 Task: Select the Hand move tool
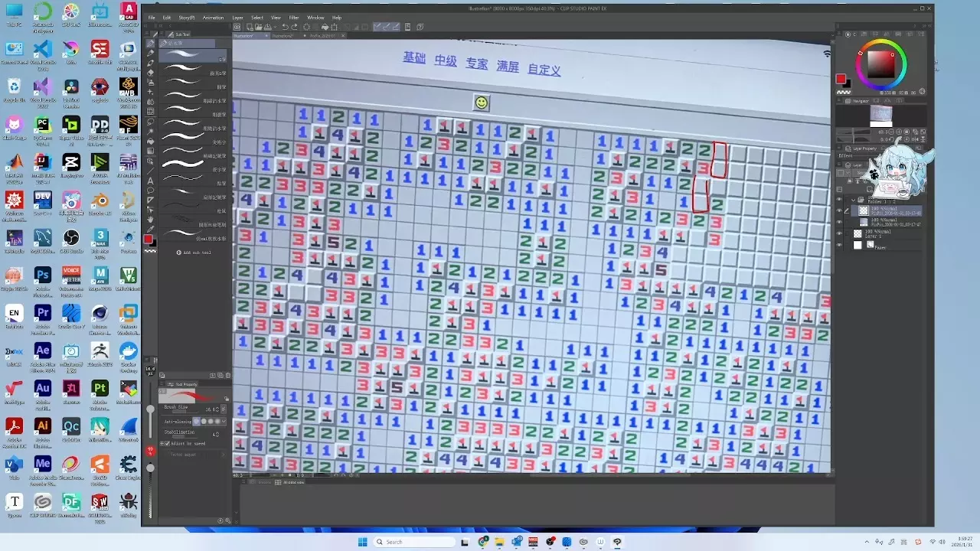150,220
